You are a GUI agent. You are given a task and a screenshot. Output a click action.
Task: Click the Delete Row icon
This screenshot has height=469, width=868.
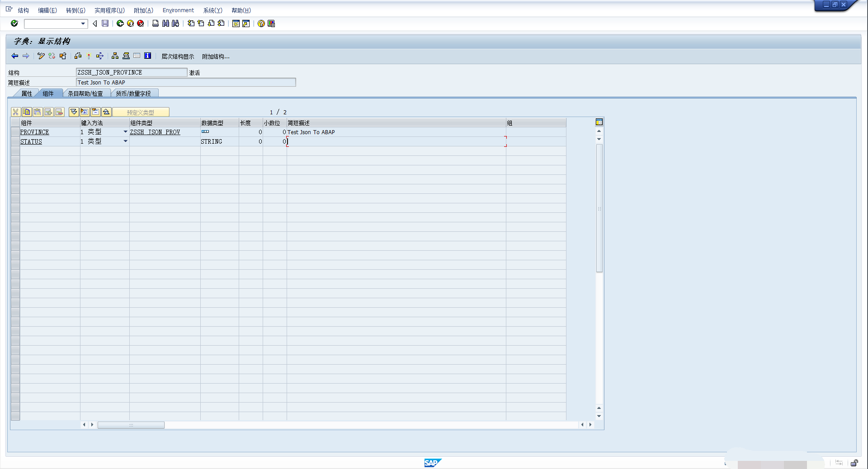[x=59, y=112]
